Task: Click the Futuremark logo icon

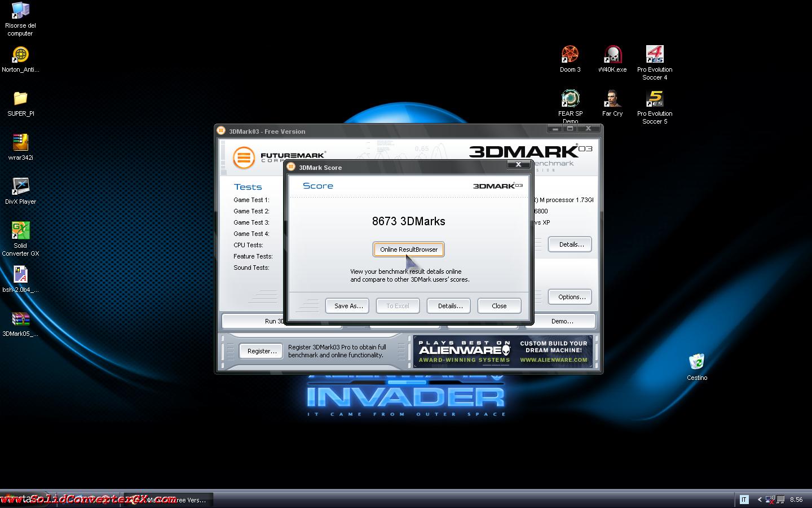Action: tap(244, 157)
